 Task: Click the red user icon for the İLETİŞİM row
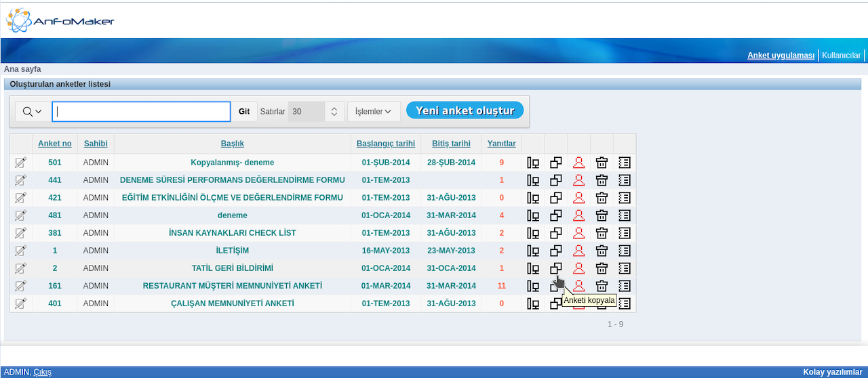click(578, 251)
